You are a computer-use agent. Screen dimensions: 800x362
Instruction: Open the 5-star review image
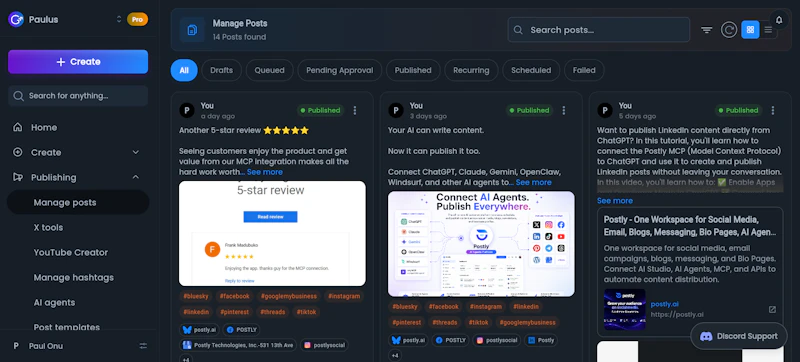click(x=272, y=234)
